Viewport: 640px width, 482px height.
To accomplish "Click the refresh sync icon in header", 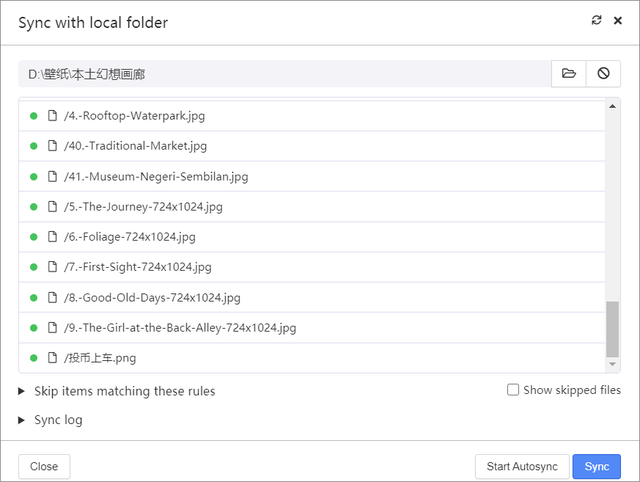I will 597,21.
